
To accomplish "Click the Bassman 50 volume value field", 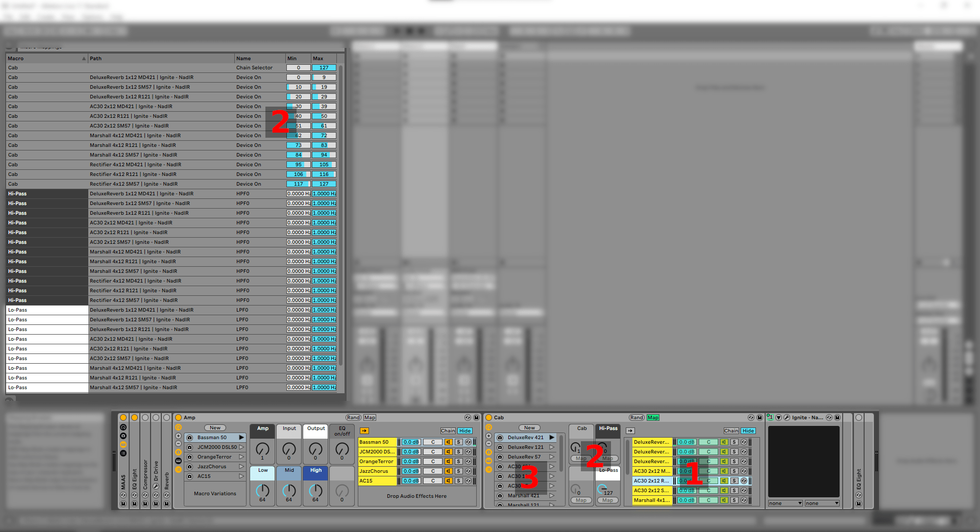I will [x=411, y=442].
